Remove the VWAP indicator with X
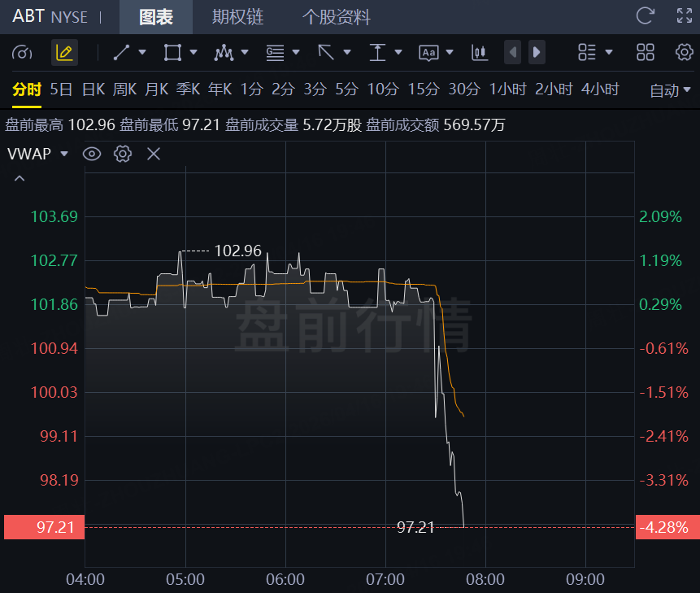 point(154,154)
